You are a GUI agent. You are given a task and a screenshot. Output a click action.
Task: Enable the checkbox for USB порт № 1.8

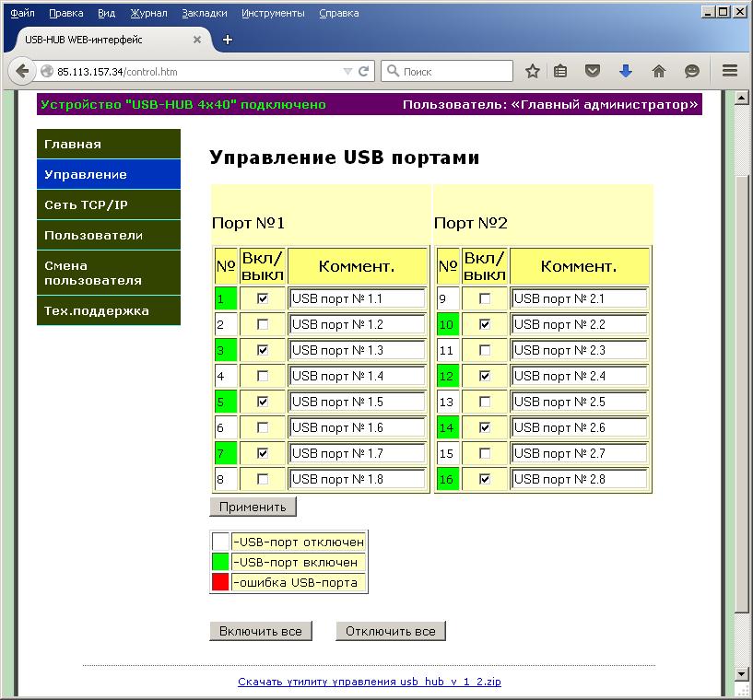click(263, 479)
